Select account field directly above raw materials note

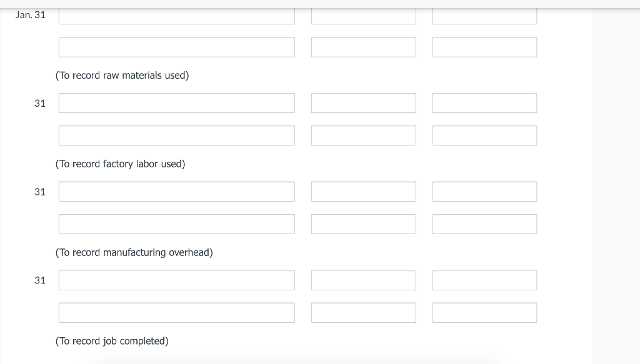[176, 47]
